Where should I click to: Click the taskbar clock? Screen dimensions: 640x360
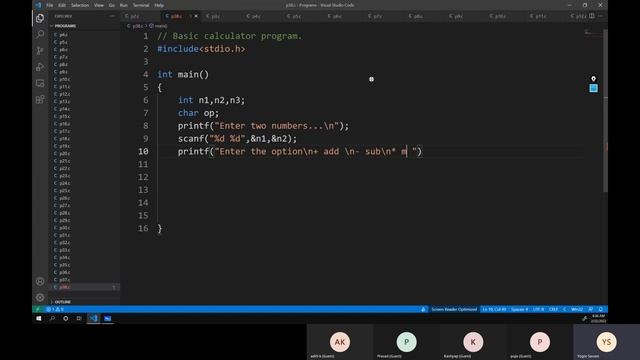598,318
